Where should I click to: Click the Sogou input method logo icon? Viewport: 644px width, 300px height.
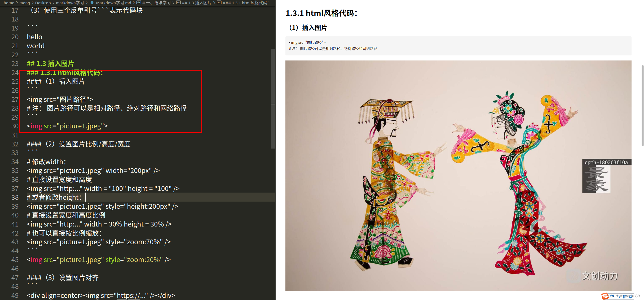click(605, 296)
